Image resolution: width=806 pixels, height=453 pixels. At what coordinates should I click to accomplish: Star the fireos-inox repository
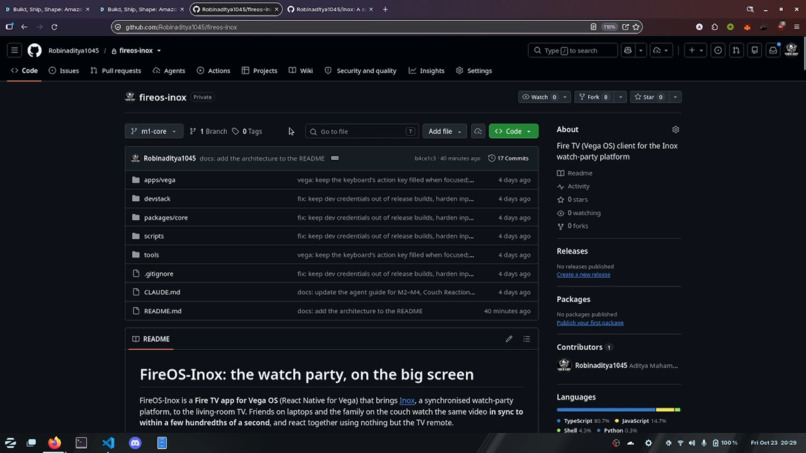(x=650, y=97)
